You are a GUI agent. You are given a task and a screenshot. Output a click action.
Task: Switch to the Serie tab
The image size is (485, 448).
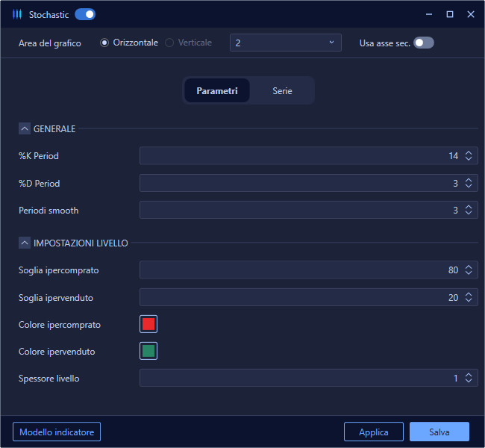tap(282, 90)
